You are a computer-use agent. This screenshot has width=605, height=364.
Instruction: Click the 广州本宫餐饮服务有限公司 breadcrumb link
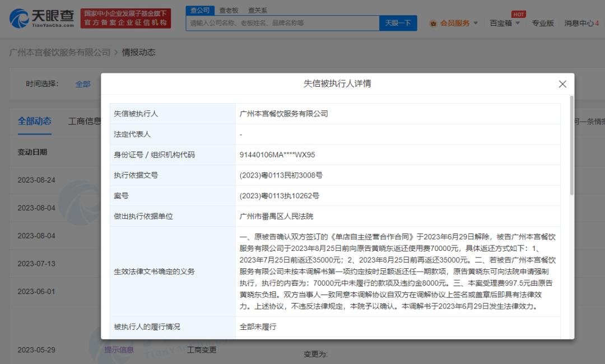pos(60,52)
